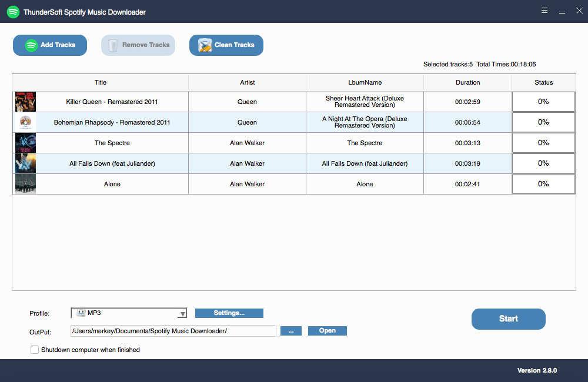Click the Alone album art thumbnail
This screenshot has height=382, width=588.
point(25,184)
